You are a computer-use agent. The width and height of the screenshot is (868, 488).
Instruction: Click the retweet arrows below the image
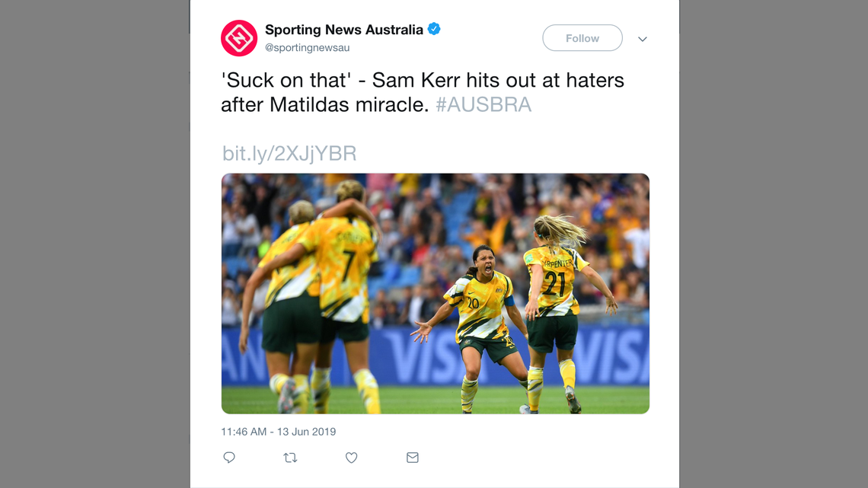coord(290,458)
